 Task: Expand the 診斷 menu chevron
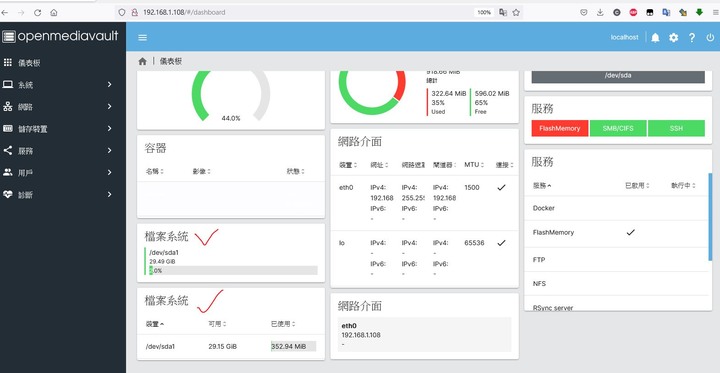click(109, 194)
